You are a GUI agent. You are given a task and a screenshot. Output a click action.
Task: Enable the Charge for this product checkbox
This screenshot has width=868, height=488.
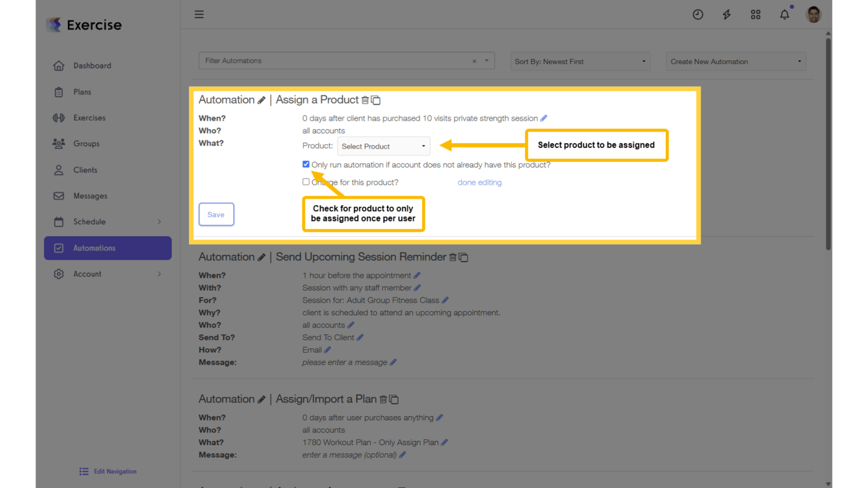pos(306,182)
